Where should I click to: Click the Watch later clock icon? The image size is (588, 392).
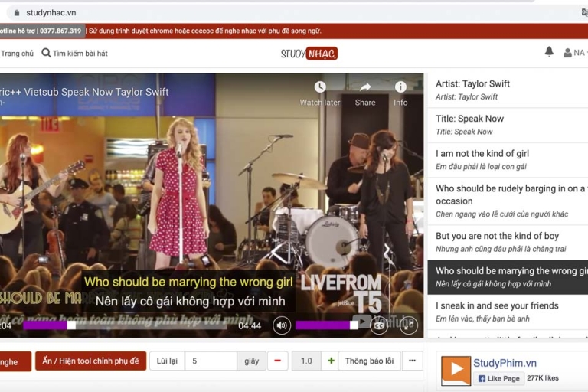(320, 87)
